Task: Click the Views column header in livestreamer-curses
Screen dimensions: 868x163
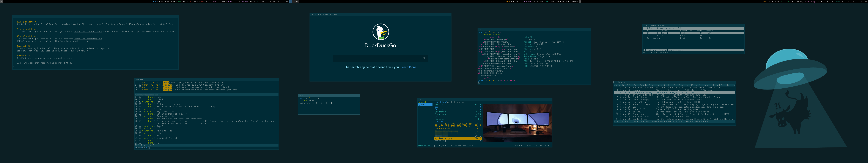Action: click(699, 31)
